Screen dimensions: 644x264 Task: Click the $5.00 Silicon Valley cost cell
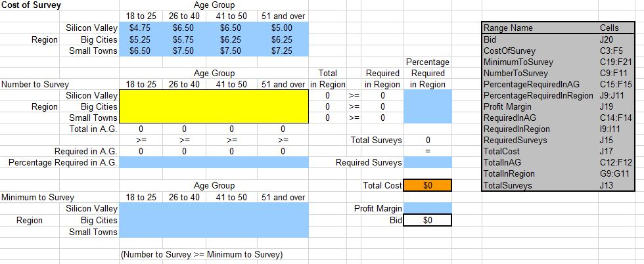point(283,28)
